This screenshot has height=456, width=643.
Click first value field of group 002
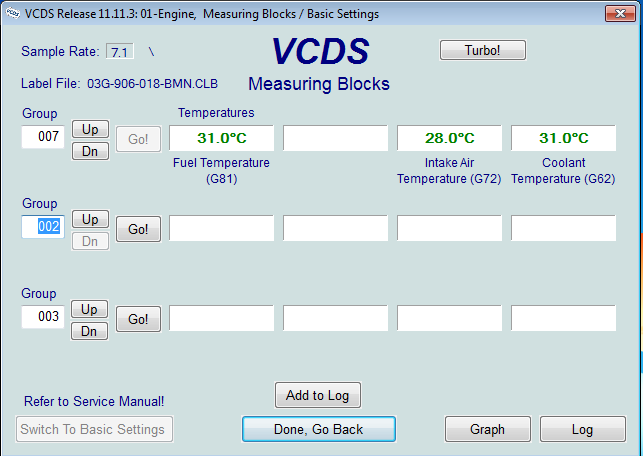221,228
